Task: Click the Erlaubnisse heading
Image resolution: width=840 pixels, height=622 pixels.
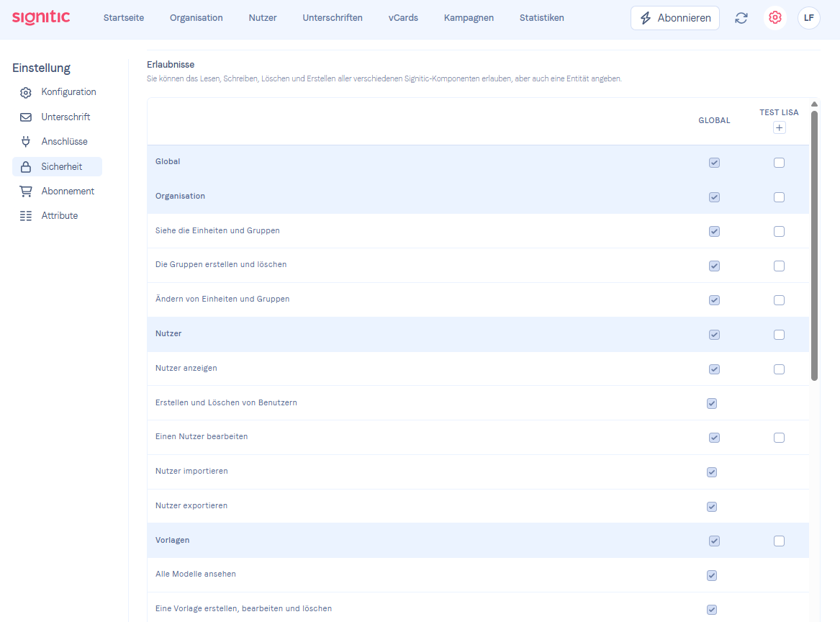Action: (x=171, y=64)
